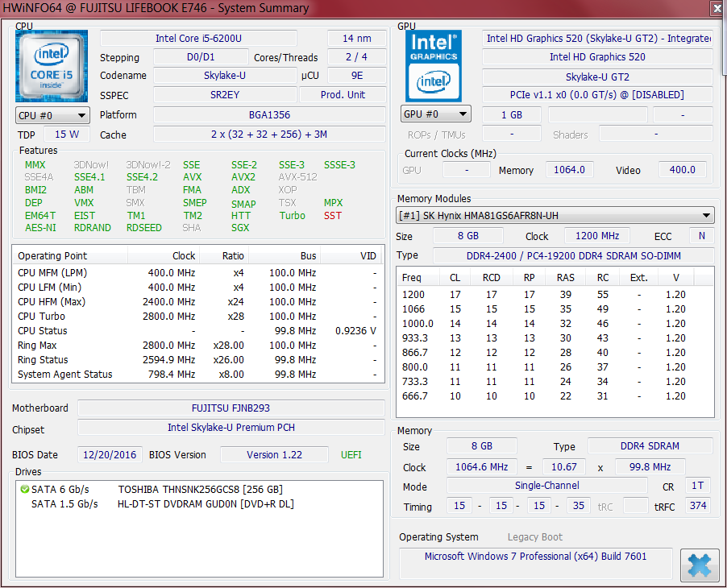Select the CPU Turbo row
The width and height of the screenshot is (727, 588).
[x=198, y=317]
